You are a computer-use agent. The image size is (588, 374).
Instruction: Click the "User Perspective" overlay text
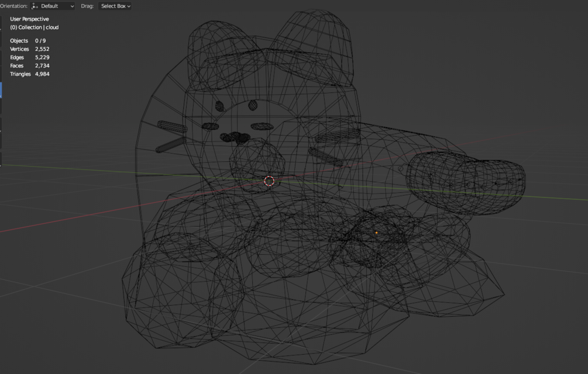29,19
